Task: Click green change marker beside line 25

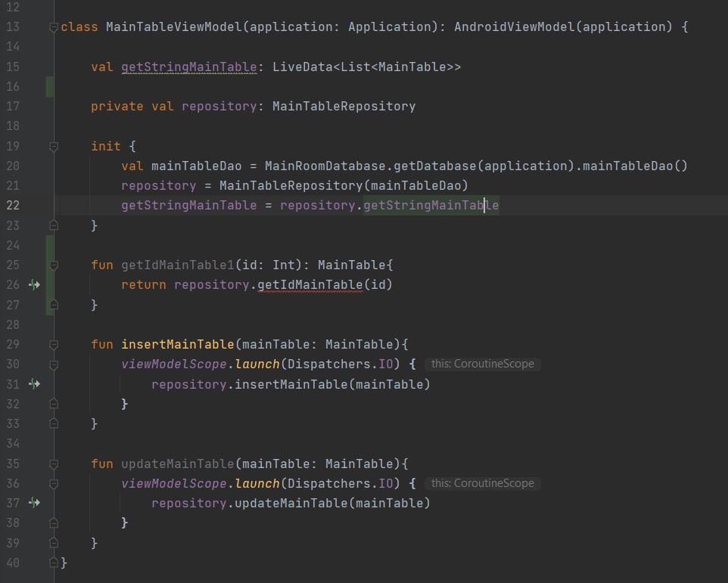Action: [x=50, y=275]
